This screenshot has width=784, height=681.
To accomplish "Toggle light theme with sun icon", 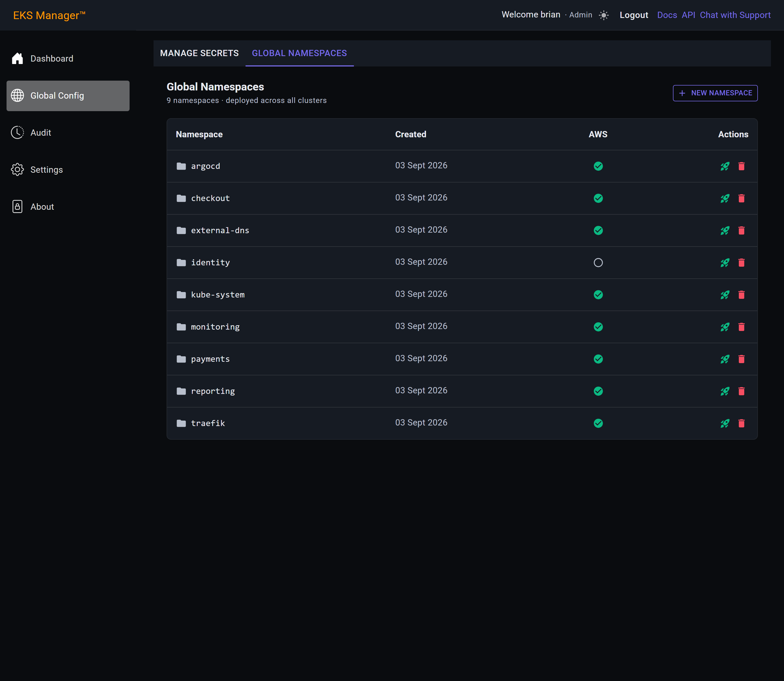I will [x=604, y=15].
